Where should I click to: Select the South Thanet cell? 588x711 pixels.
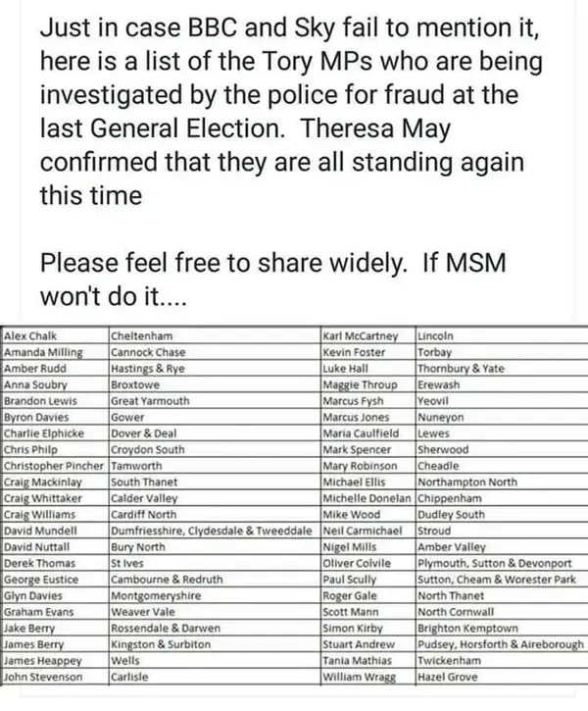(215, 482)
